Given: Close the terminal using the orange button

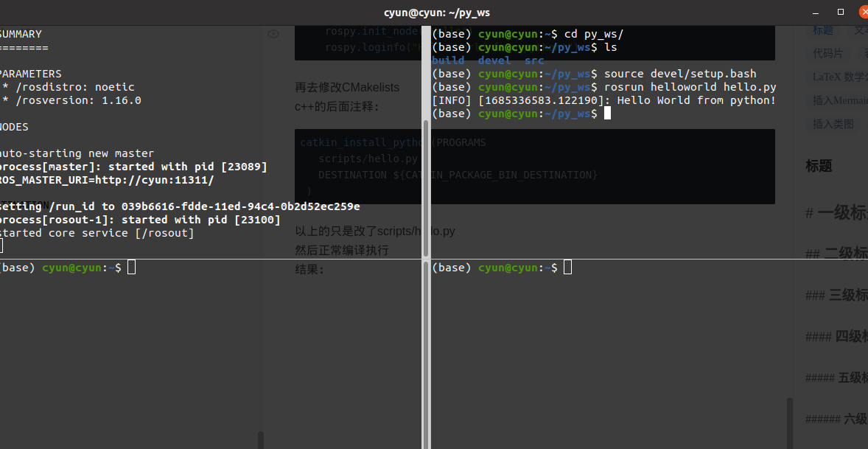Looking at the screenshot, I should click(864, 13).
